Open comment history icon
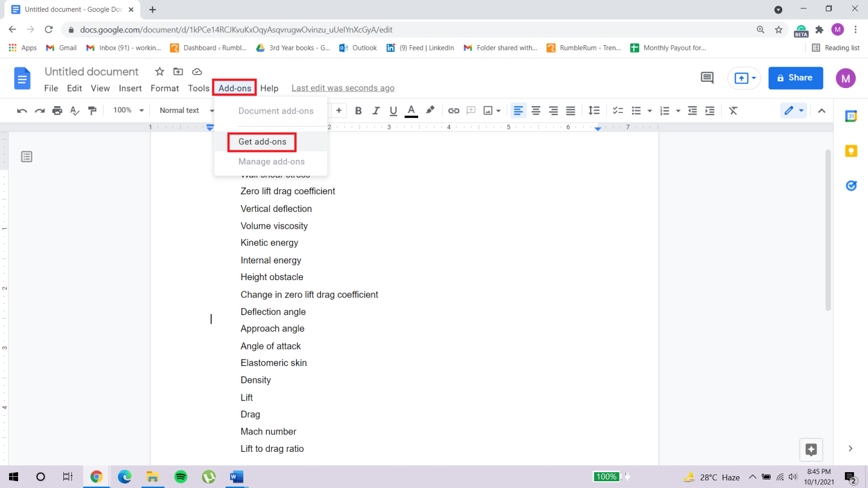Image resolution: width=868 pixels, height=488 pixels. tap(707, 78)
